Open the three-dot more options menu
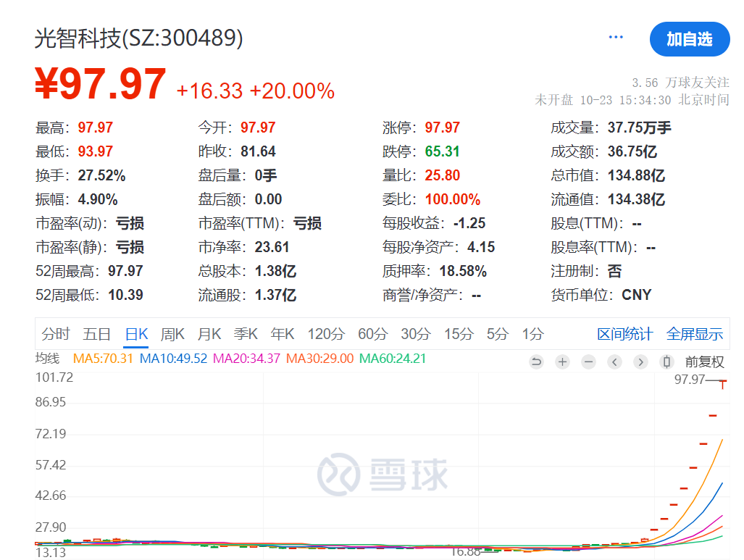Viewport: 744px width, 560px height. [616, 37]
